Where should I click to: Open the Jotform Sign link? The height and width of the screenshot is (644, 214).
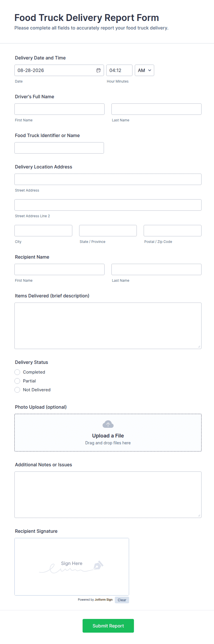point(104,600)
